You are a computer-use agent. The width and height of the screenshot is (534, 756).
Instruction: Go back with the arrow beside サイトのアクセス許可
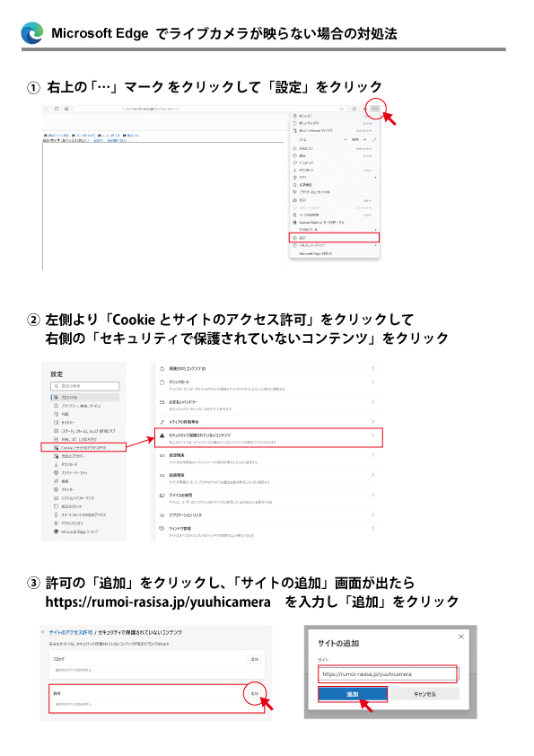point(43,632)
